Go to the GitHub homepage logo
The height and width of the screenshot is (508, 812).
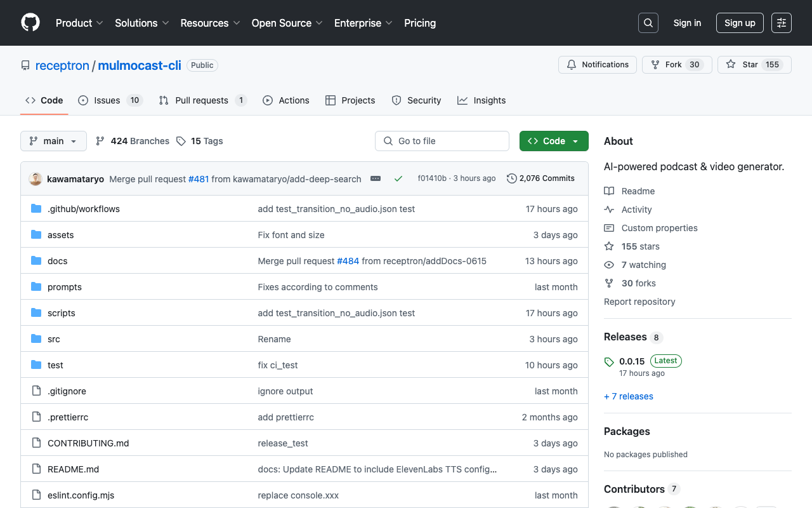(30, 23)
